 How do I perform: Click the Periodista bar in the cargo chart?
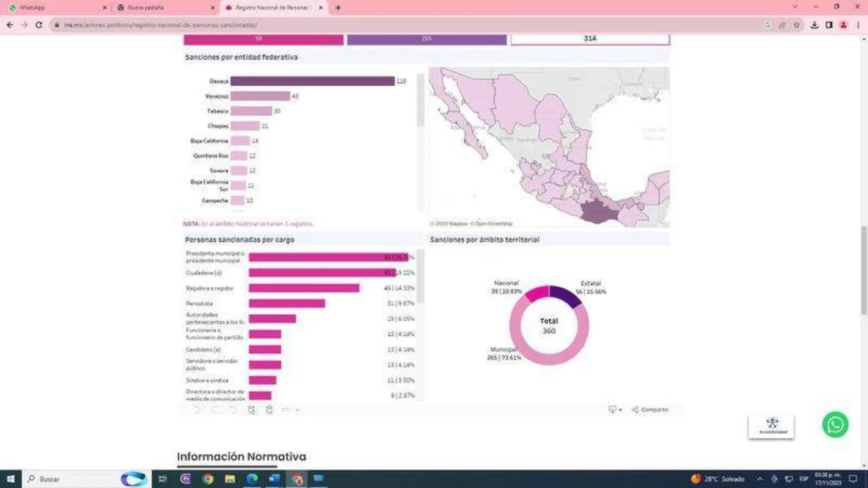(287, 303)
